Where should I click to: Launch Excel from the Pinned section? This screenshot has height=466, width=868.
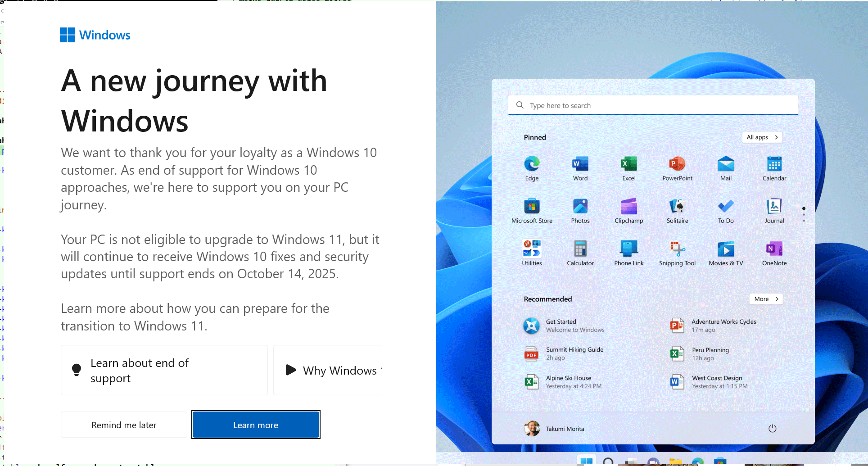coord(629,164)
